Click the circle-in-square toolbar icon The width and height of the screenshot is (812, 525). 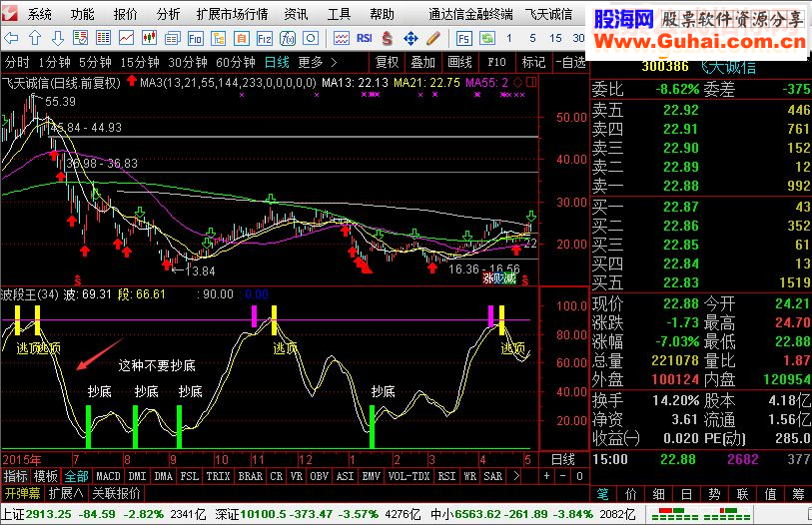coord(311,38)
